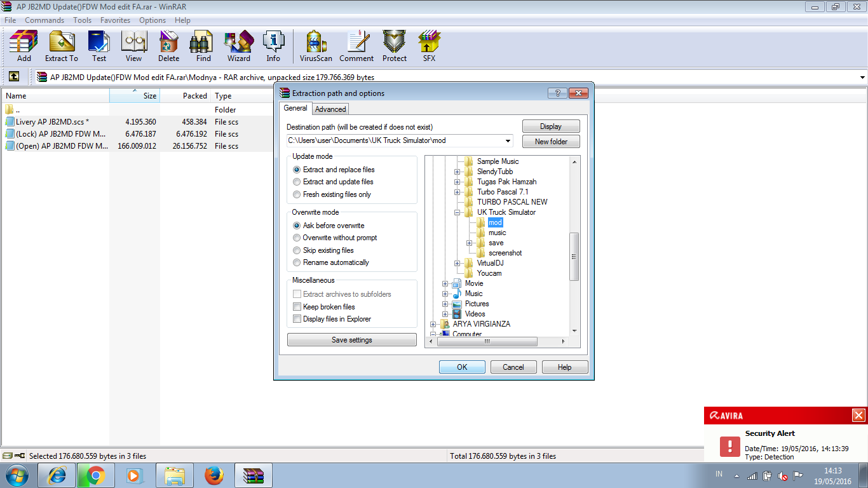Expand the Tugas Pak Hamzah folder node
Screen dimensions: 868x488
[457, 182]
